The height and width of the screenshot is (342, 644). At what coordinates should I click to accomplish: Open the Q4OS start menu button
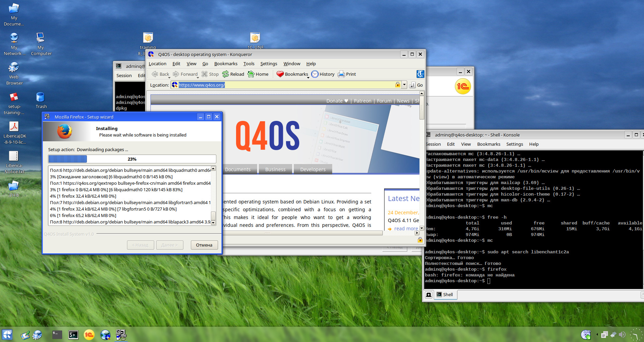coord(7,335)
